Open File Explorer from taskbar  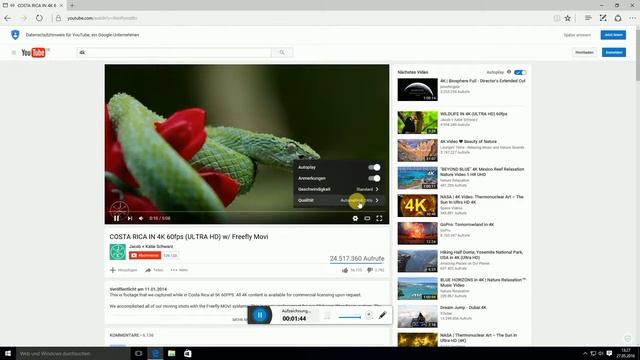point(171,353)
